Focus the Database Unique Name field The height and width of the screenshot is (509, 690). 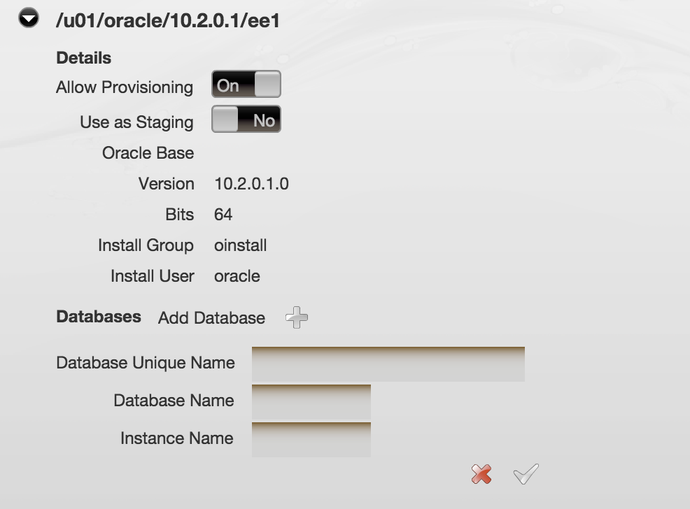[x=388, y=364]
